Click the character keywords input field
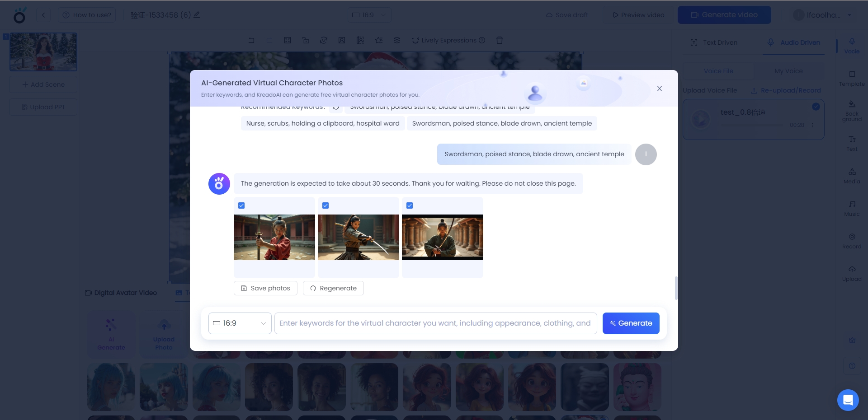 pos(435,323)
